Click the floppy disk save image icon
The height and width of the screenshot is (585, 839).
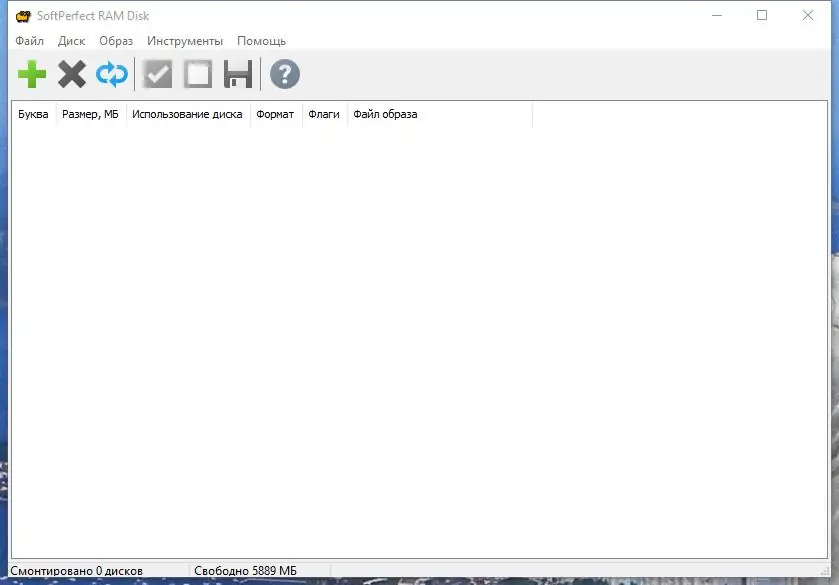pos(238,74)
